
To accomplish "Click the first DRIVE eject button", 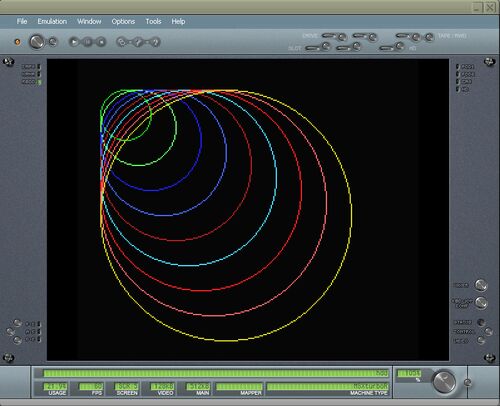I will coord(342,37).
